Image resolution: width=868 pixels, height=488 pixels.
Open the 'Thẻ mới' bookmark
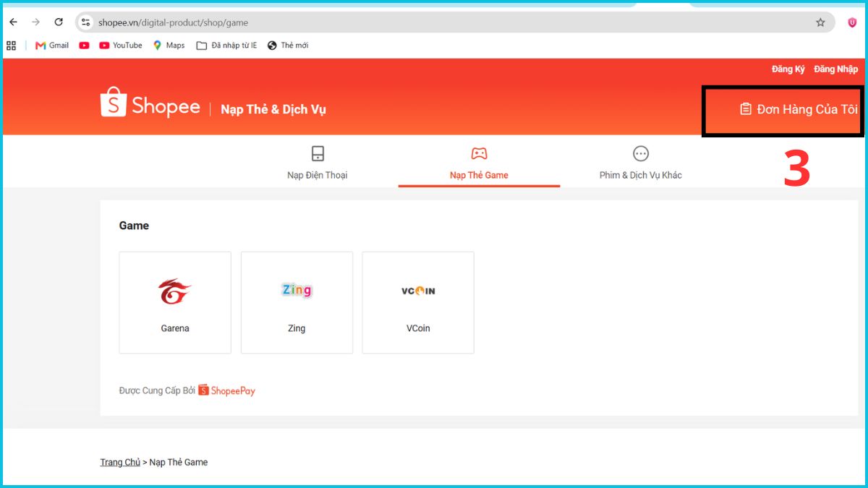tap(288, 46)
